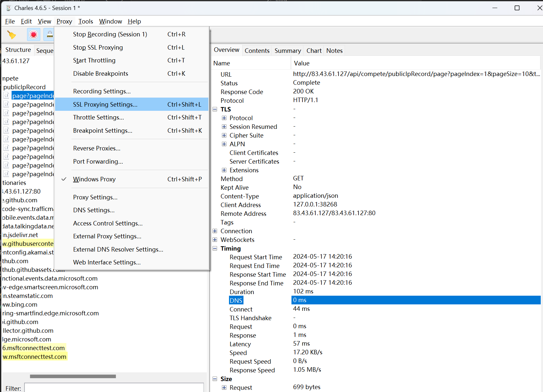
Task: Select the Response Code 200 OK value
Action: pyautogui.click(x=303, y=91)
